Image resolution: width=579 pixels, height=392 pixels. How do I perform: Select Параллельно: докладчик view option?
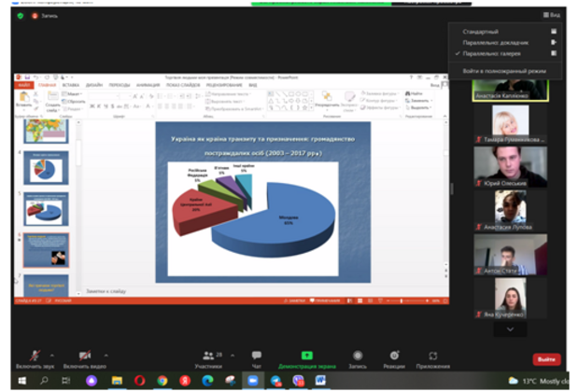pyautogui.click(x=496, y=42)
